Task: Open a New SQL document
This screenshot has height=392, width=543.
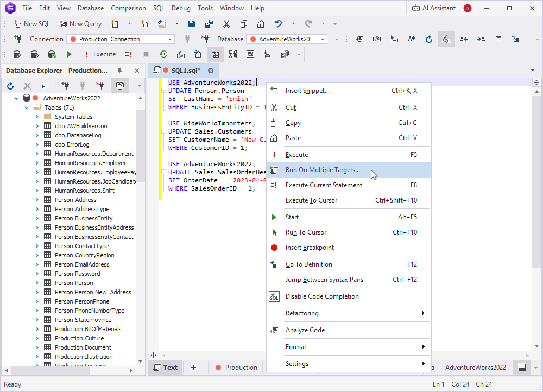Action: coord(31,24)
